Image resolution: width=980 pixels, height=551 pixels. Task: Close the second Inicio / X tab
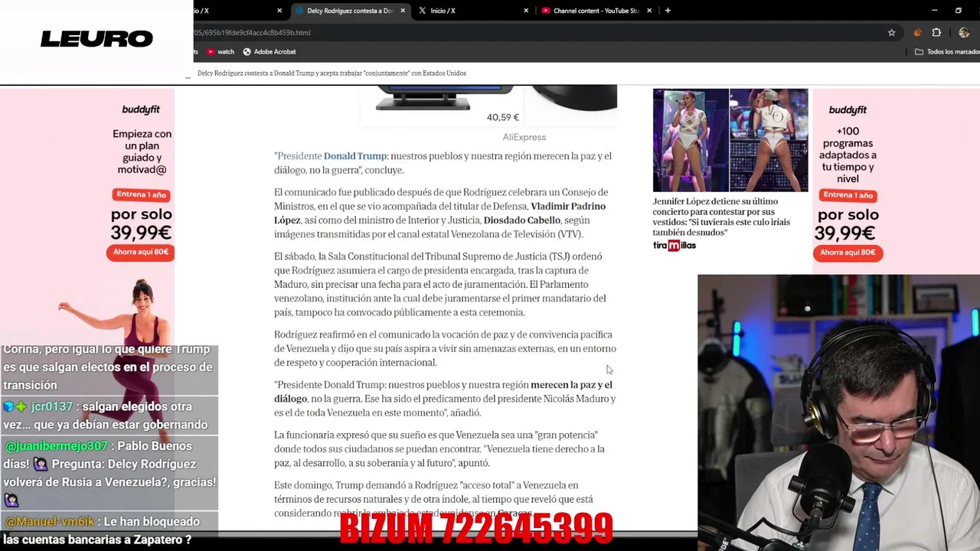pos(526,11)
